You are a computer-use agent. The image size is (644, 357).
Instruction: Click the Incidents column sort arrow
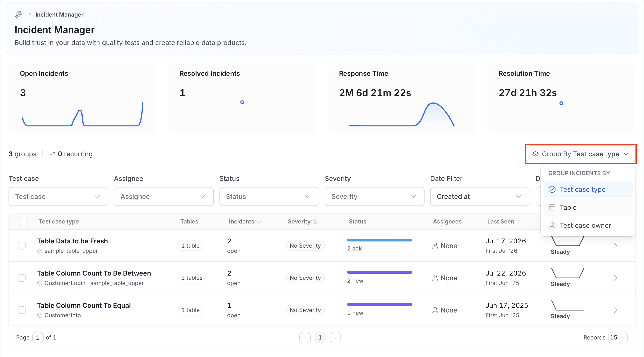(x=259, y=222)
